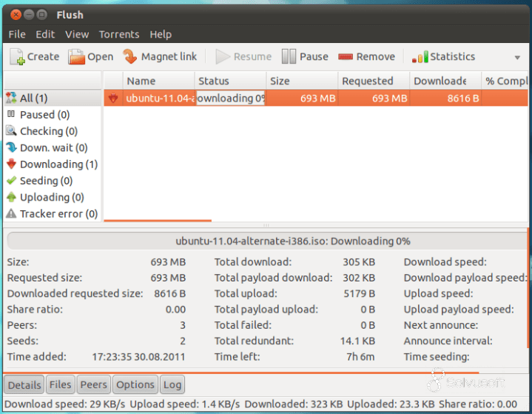The height and width of the screenshot is (414, 532).
Task: Click the 17:23:35 30.08.2011 time added value
Action: click(x=138, y=357)
